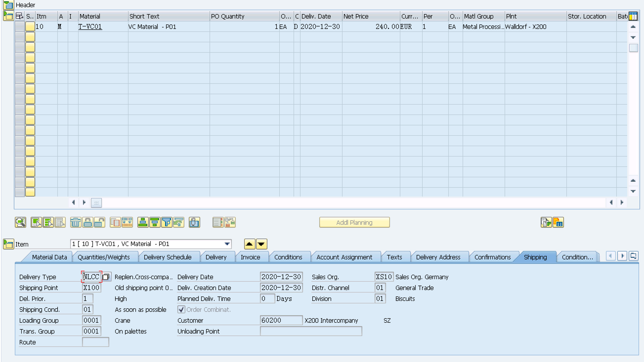Click the sort ascending icon
Screen dimensions: 644x362
pyautogui.click(x=143, y=222)
